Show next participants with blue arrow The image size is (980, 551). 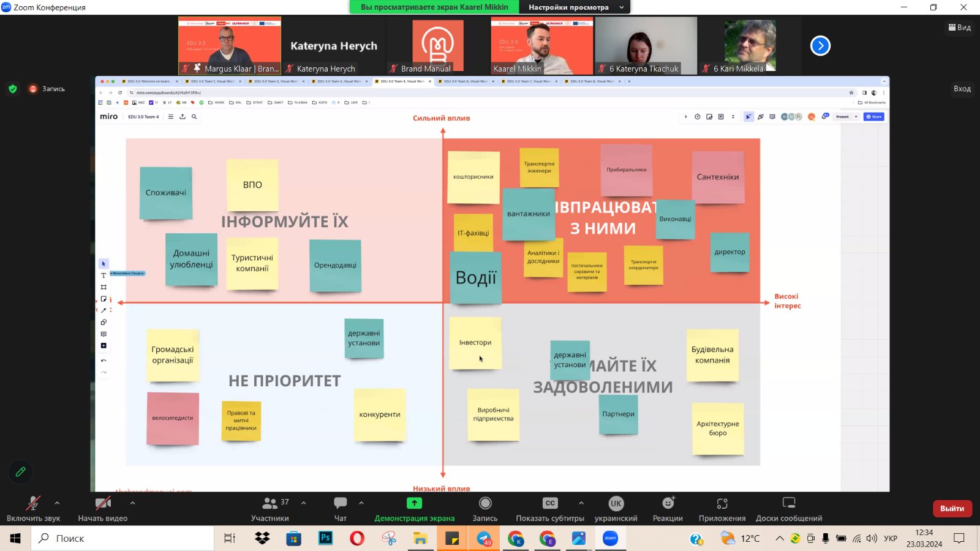(820, 46)
